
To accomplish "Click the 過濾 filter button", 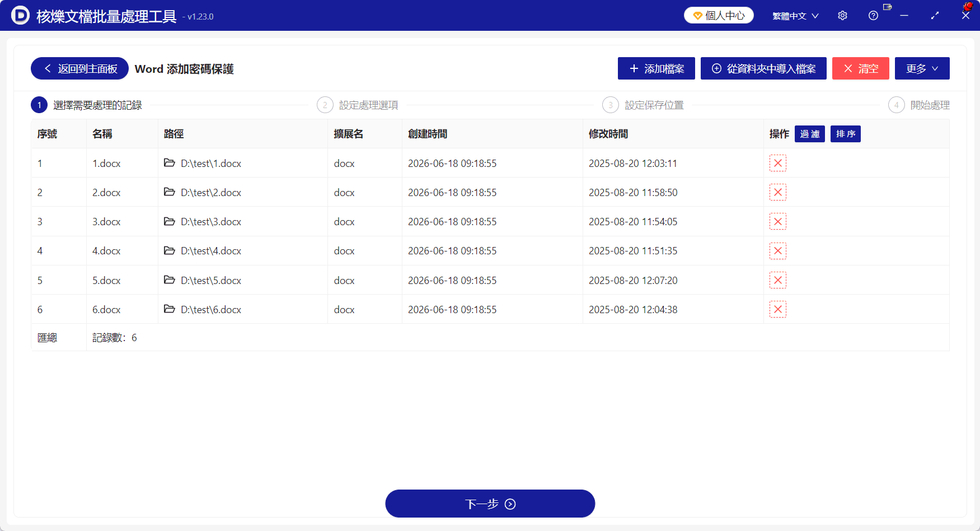I will click(809, 134).
